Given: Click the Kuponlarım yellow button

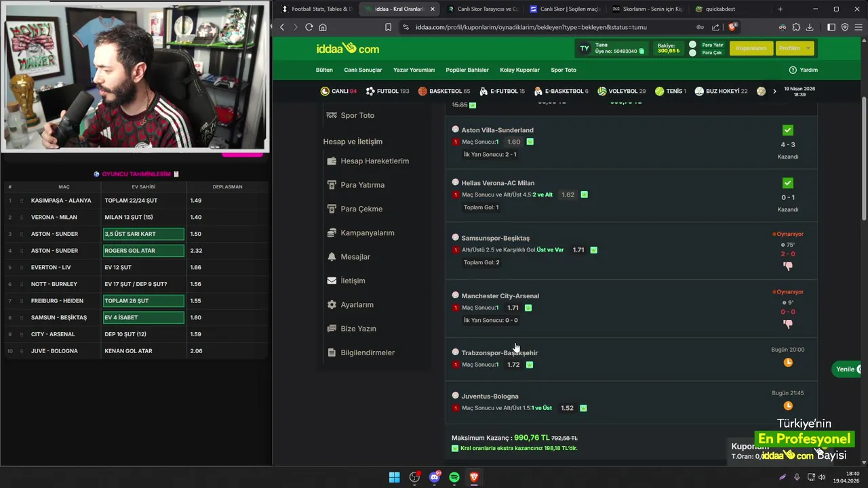Looking at the screenshot, I should (751, 48).
